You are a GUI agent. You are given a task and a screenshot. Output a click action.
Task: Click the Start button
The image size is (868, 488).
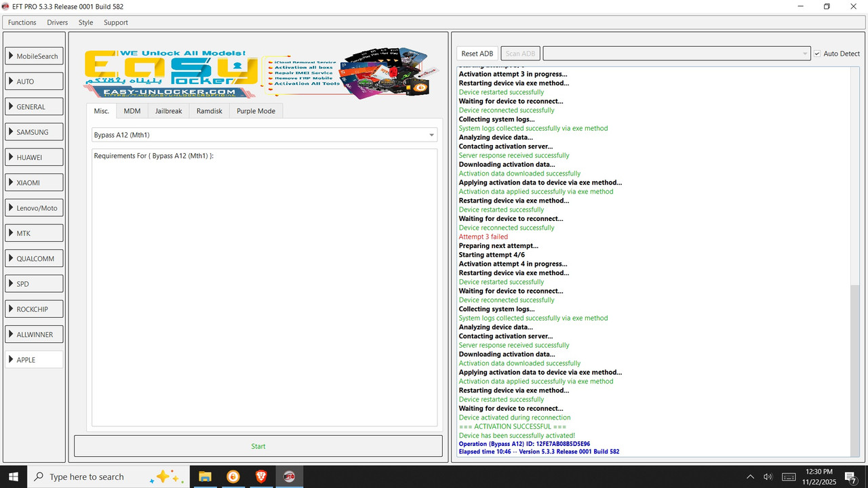(258, 446)
